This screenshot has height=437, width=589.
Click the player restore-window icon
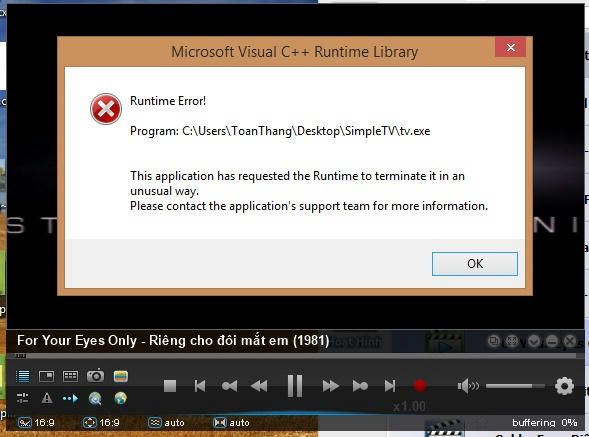[493, 341]
